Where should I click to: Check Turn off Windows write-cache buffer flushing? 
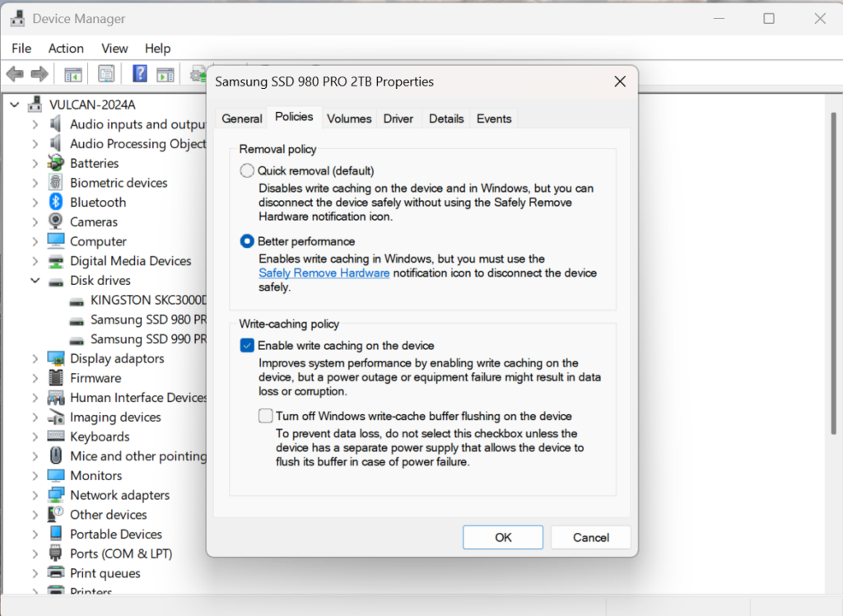[265, 416]
